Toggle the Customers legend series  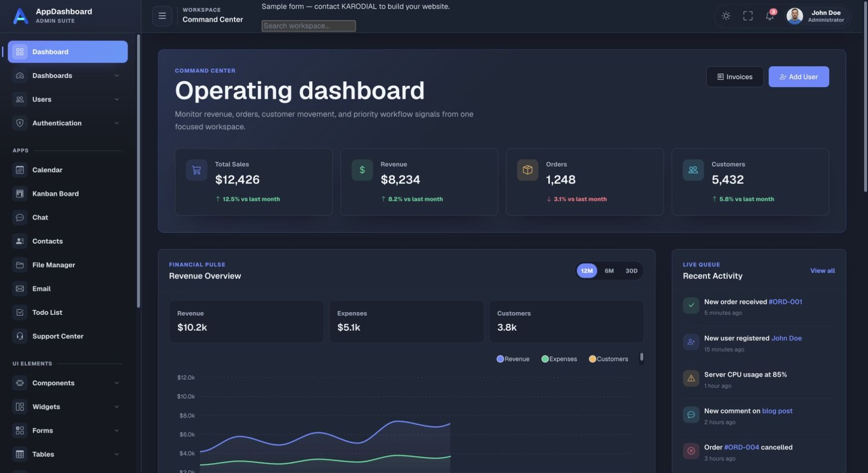click(x=609, y=359)
